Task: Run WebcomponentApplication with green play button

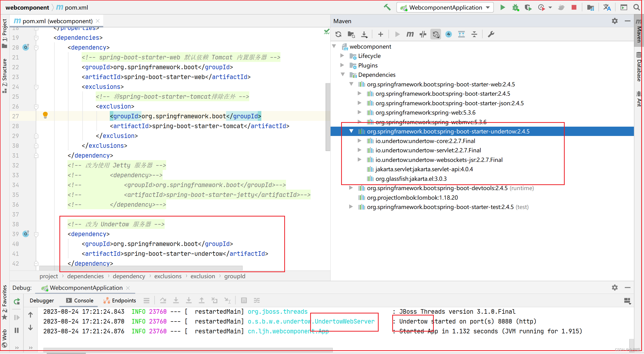Action: click(x=503, y=7)
